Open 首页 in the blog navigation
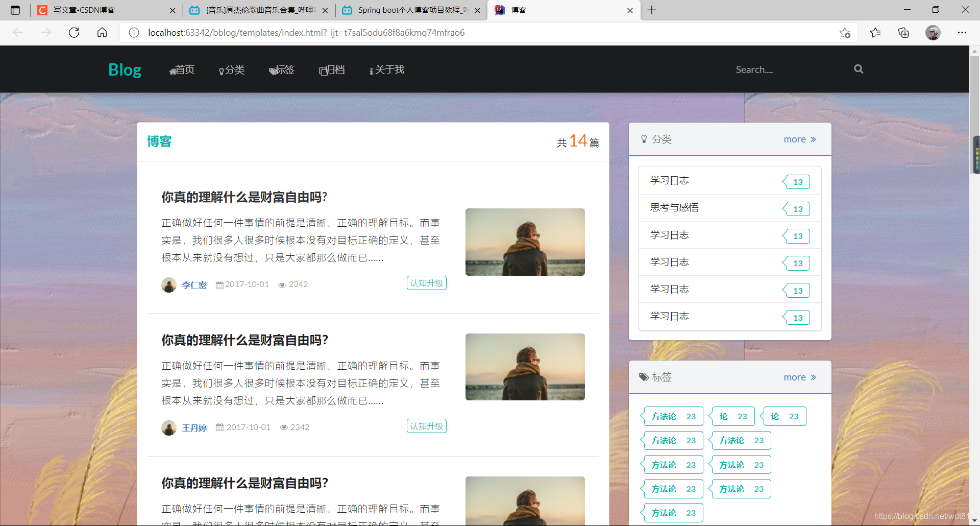The image size is (980, 526). [182, 69]
